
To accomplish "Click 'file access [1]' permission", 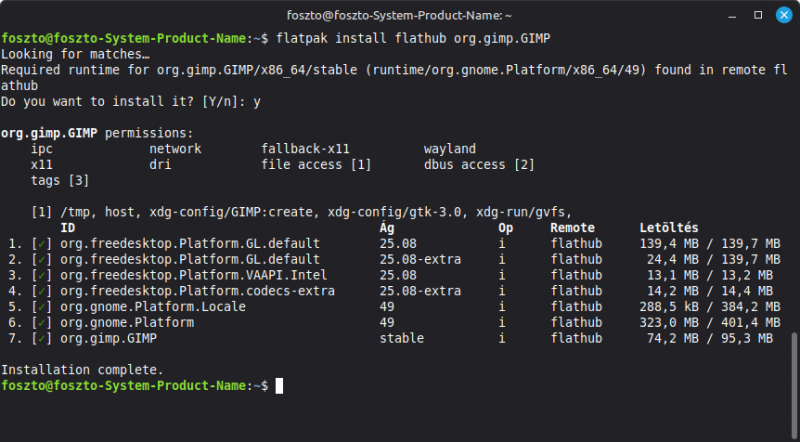I will pyautogui.click(x=316, y=165).
